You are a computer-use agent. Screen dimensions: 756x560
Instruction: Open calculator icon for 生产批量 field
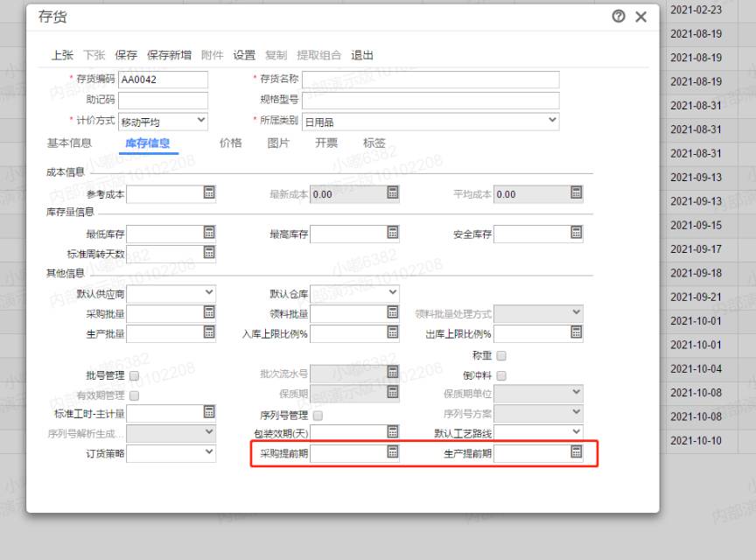pos(209,332)
